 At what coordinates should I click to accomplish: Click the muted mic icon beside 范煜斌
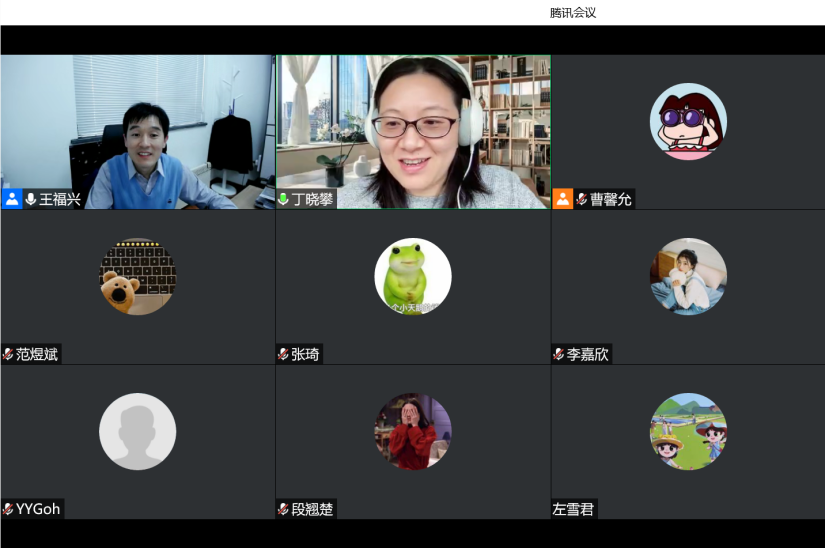(x=8, y=354)
